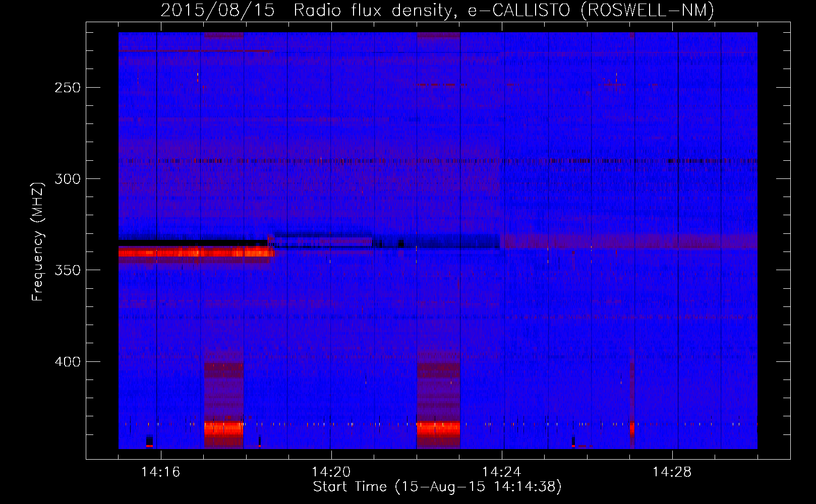Click the red burst near 14:22 at the bottom
Viewport: 816px width, 504px height.
pos(438,428)
